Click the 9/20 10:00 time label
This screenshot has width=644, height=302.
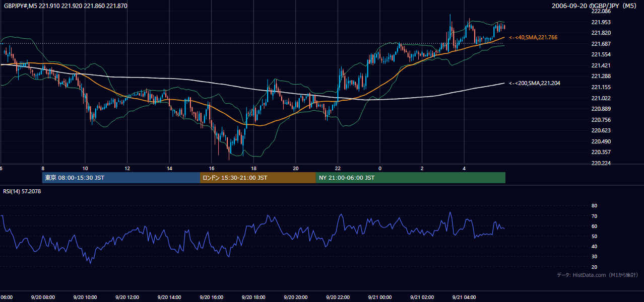[x=85, y=297]
